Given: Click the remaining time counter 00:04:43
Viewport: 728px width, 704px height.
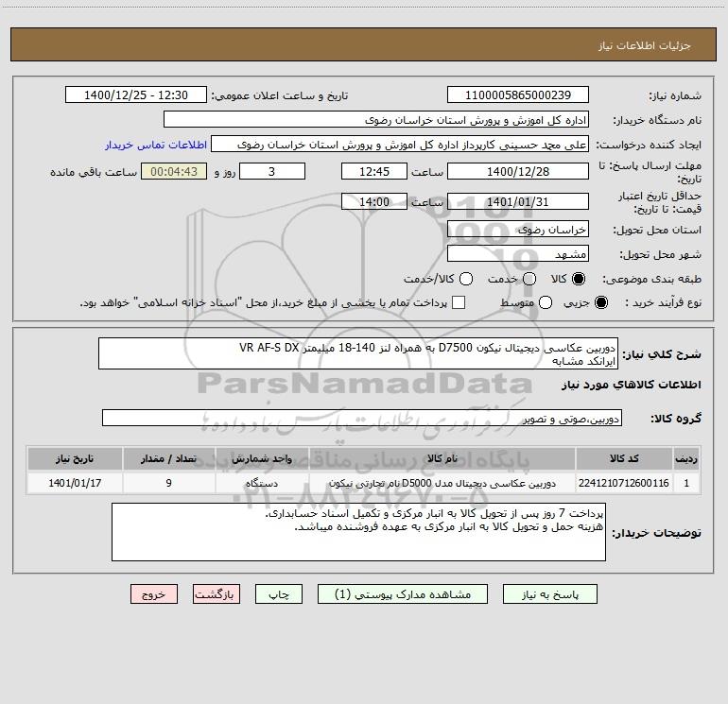Looking at the screenshot, I should coord(174,171).
